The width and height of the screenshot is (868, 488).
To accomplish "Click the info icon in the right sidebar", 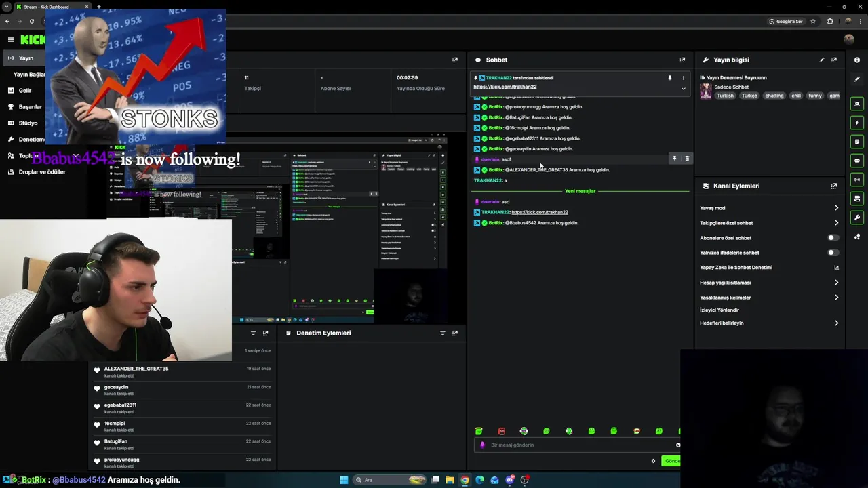I will [857, 60].
